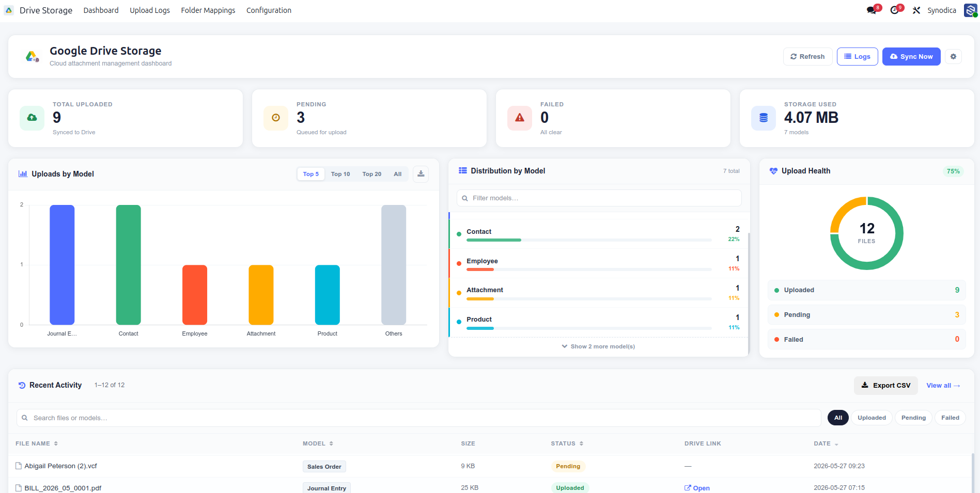Sort table by Date column

tap(826, 443)
